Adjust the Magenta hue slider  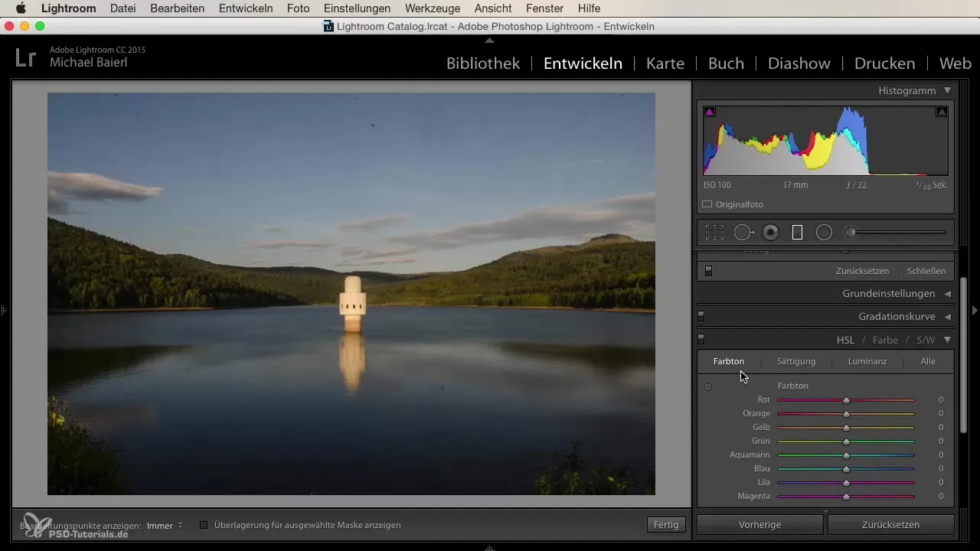click(x=846, y=497)
